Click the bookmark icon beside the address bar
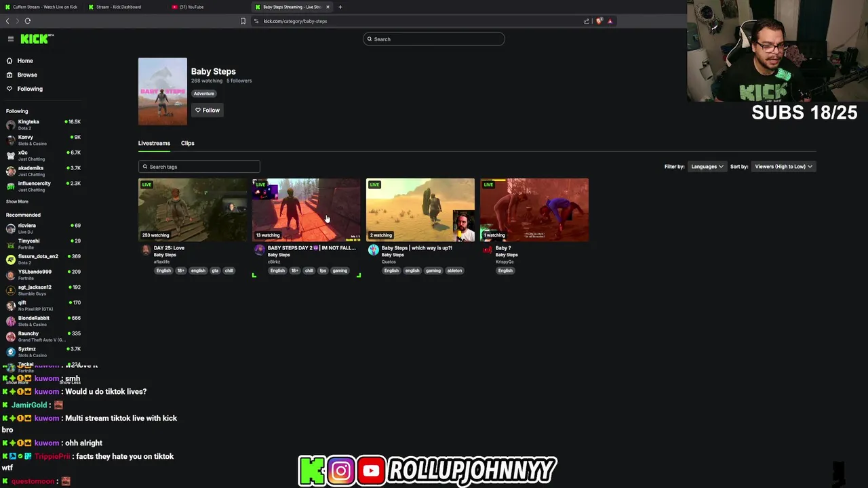This screenshot has height=488, width=868. pos(243,21)
